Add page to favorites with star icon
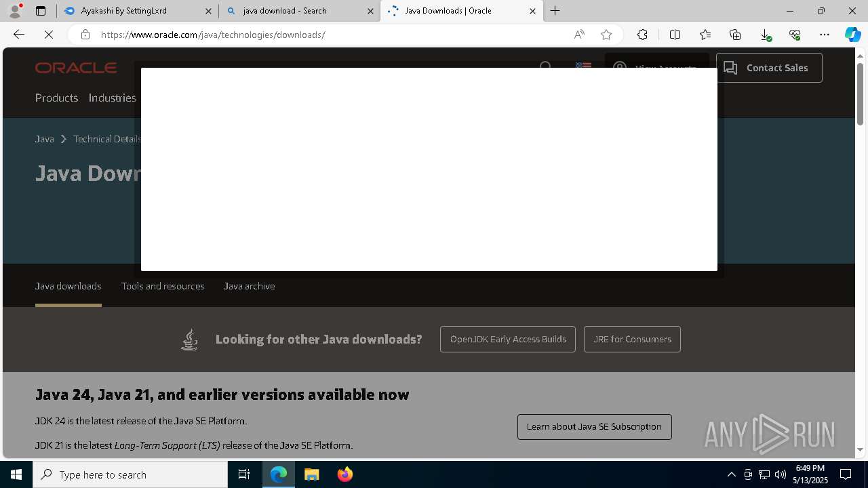This screenshot has width=868, height=488. coord(606,35)
